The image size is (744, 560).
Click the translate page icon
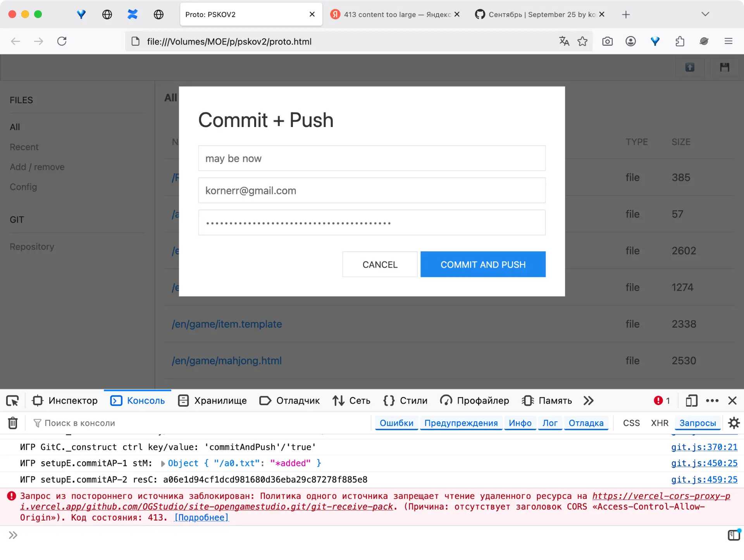tap(564, 41)
